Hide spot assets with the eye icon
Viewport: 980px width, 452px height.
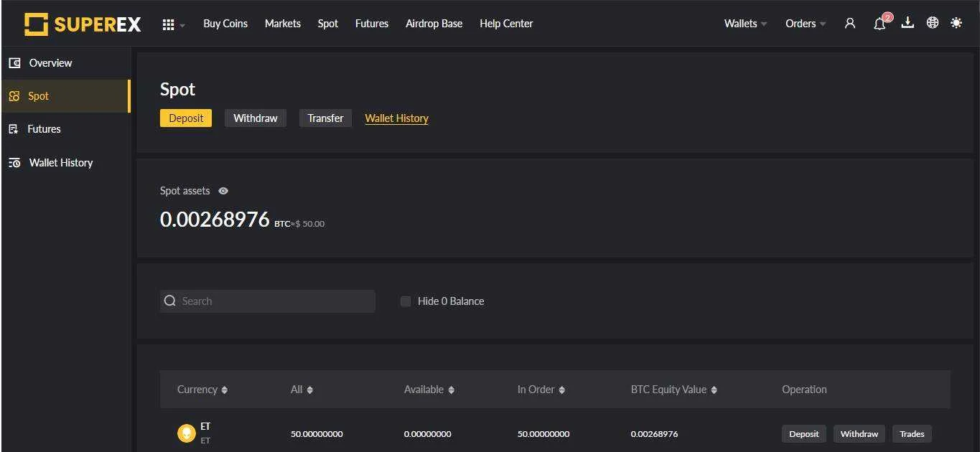point(223,191)
